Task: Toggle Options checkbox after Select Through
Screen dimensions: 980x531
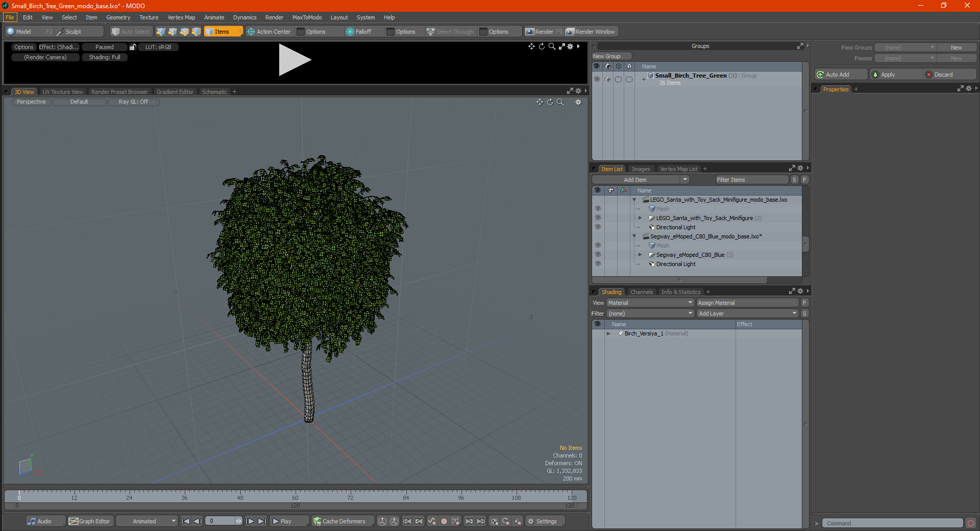Action: pos(483,32)
